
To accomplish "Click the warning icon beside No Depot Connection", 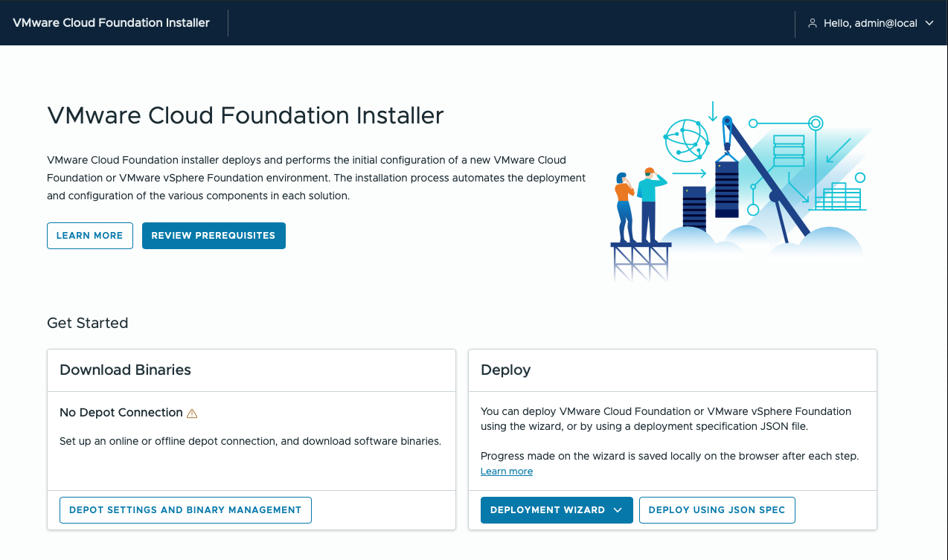I will click(192, 413).
